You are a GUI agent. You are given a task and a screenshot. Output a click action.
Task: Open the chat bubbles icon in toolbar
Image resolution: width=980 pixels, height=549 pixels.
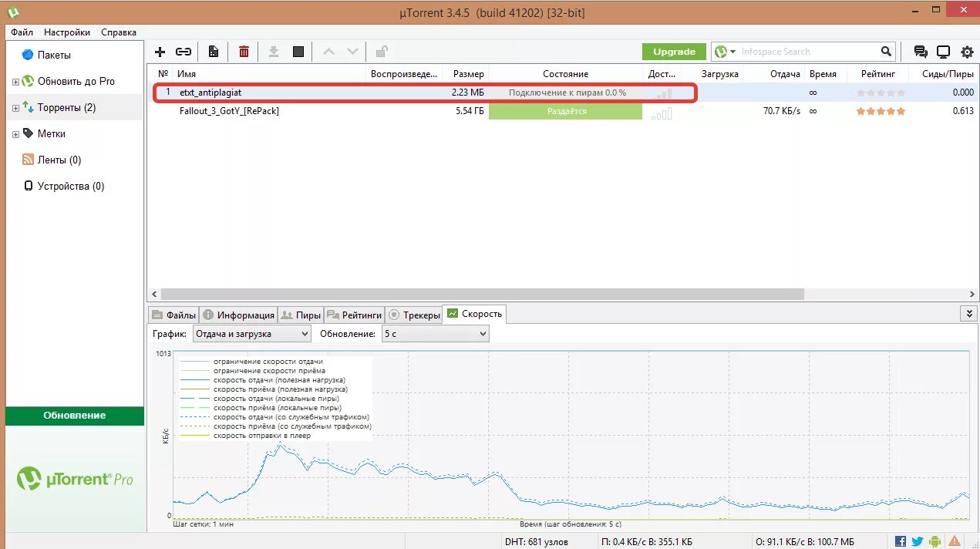point(920,52)
